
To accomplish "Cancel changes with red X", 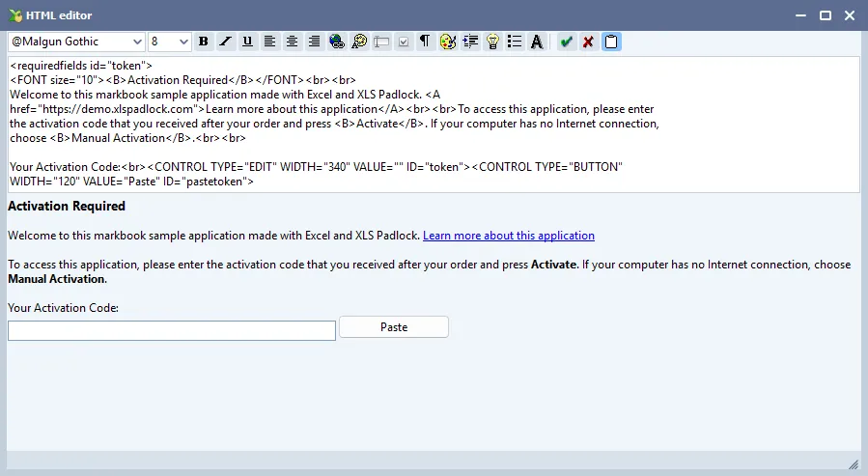I will [x=588, y=42].
